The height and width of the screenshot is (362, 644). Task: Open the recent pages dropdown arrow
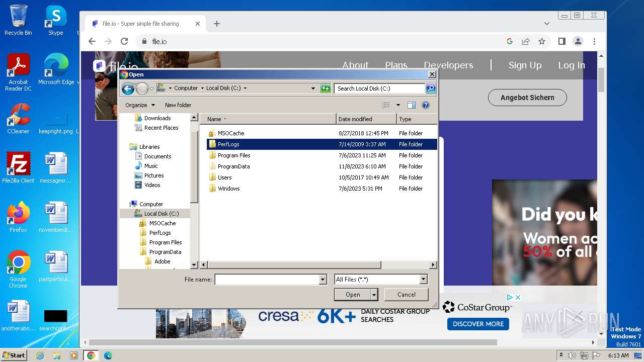click(152, 89)
